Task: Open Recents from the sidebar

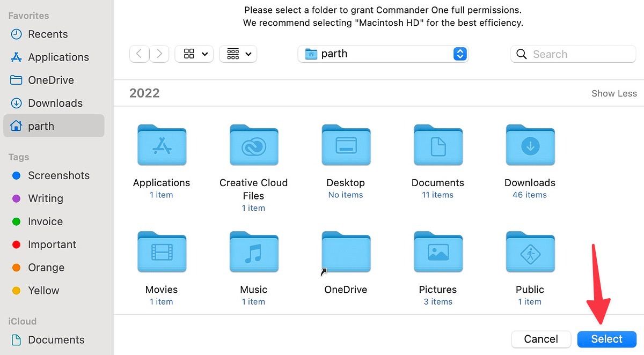Action: pyautogui.click(x=47, y=34)
